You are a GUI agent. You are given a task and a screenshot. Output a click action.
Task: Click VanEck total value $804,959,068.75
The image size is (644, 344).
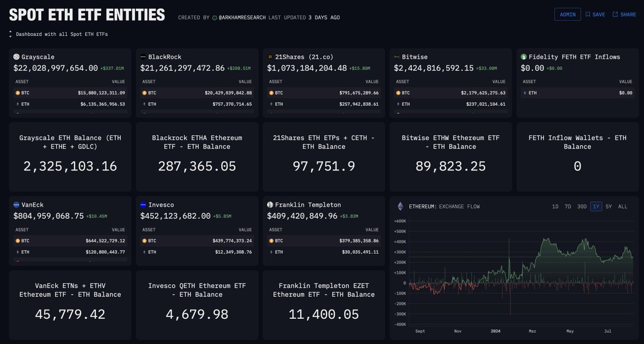click(x=49, y=216)
